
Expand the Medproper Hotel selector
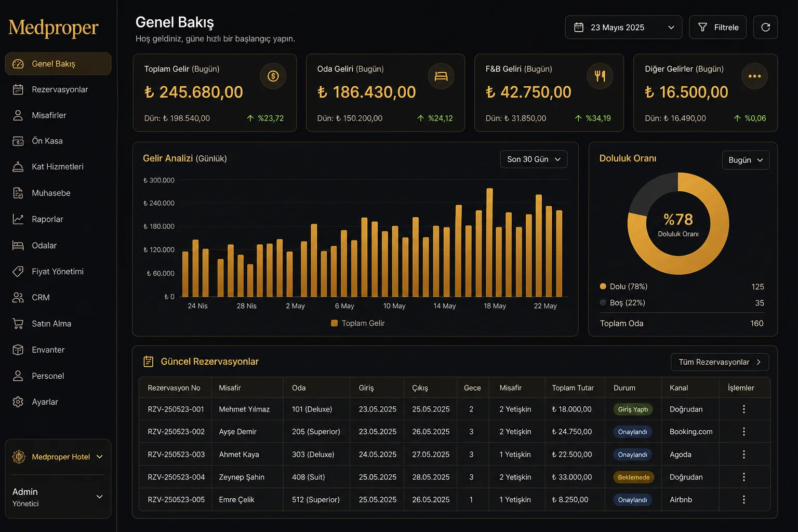[58, 457]
